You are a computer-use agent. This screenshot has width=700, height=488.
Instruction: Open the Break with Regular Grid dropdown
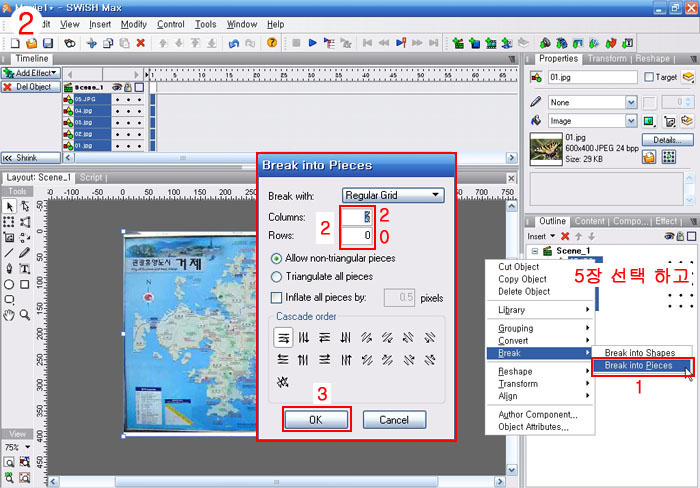(393, 195)
